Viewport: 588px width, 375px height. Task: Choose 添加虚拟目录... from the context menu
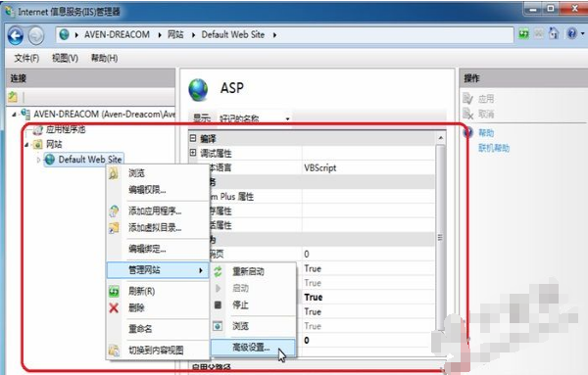155,227
